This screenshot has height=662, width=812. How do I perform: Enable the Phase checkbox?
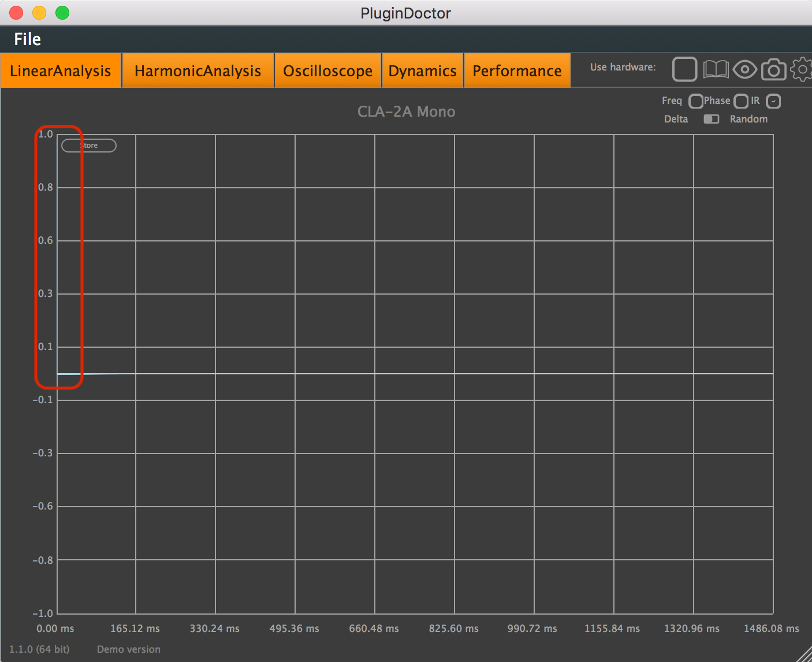tap(741, 102)
